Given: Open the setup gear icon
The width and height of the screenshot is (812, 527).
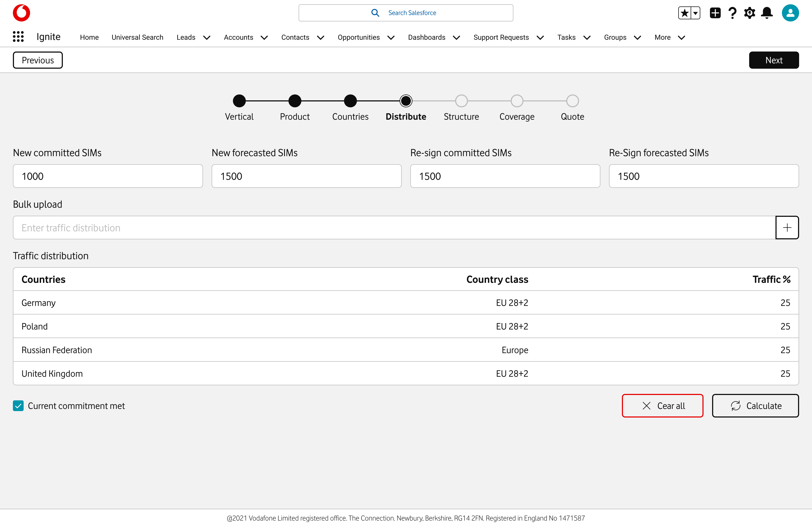Looking at the screenshot, I should (x=749, y=13).
